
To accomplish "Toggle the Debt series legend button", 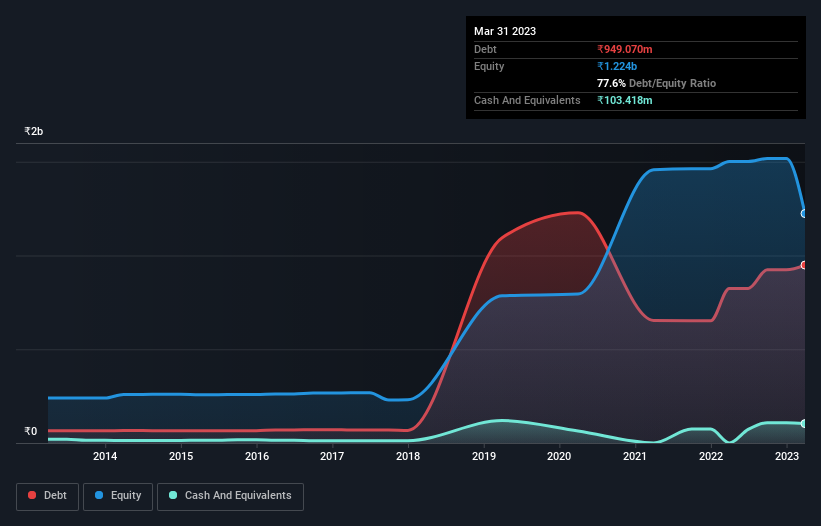I will pos(47,496).
